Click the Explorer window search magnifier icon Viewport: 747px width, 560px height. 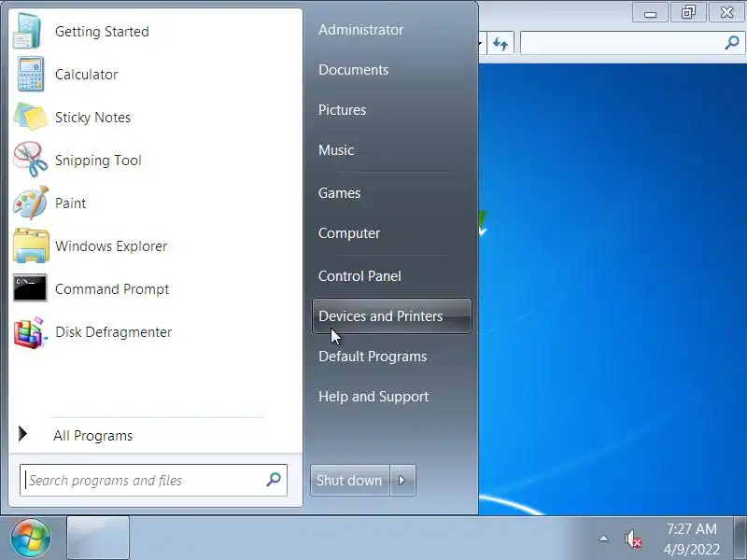click(x=731, y=43)
